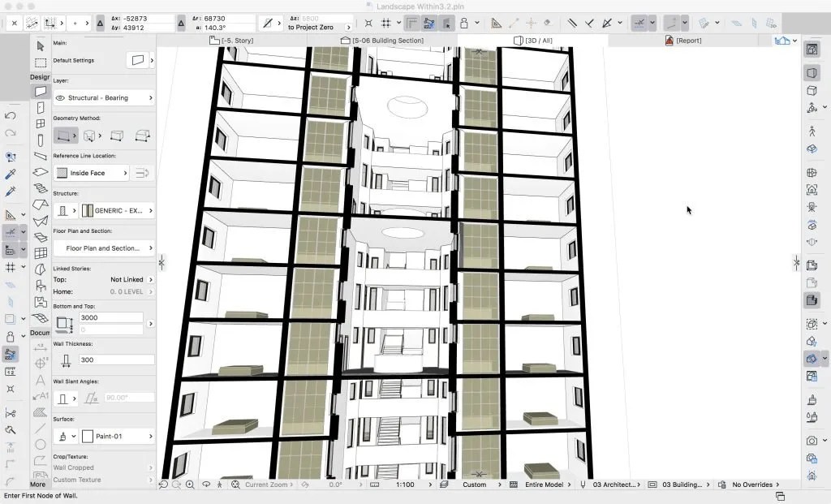Select the Door tool
The width and height of the screenshot is (831, 504).
tap(41, 108)
